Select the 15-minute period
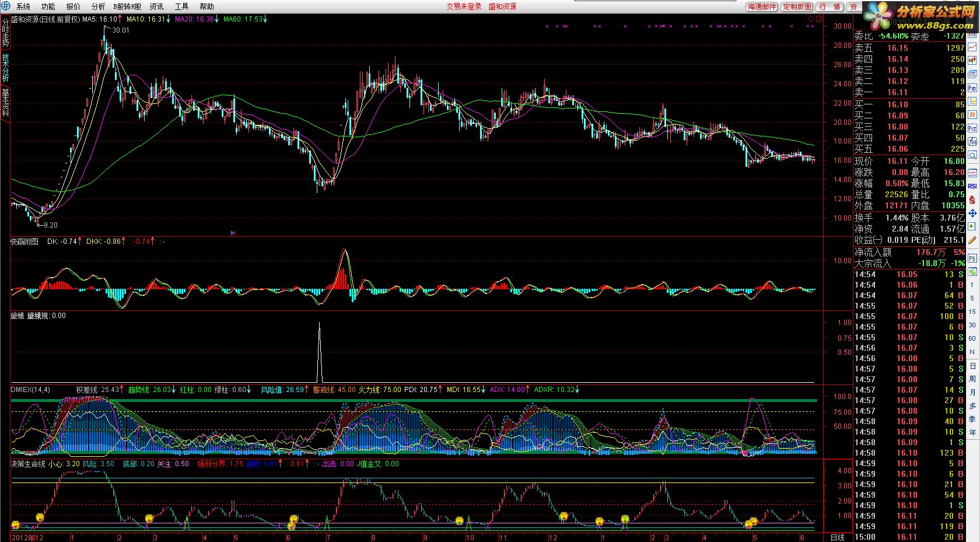This screenshot has width=980, height=542. (x=972, y=312)
